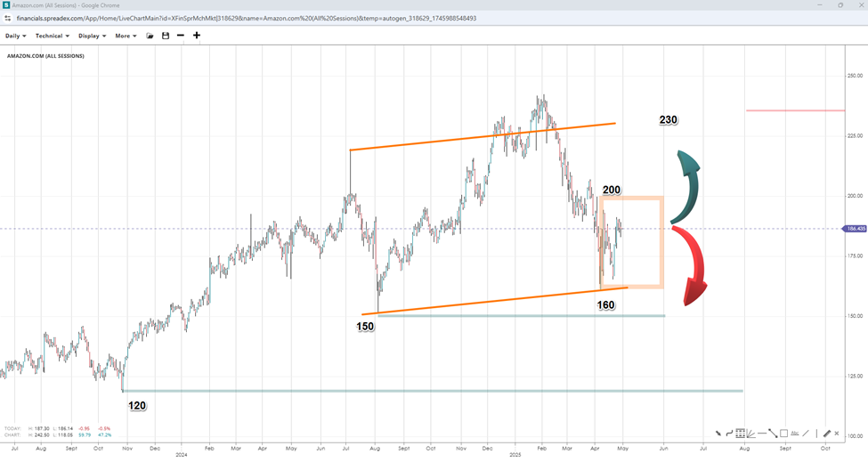868x462 pixels.
Task: Select the Abc text annotation tool
Action: 795,434
